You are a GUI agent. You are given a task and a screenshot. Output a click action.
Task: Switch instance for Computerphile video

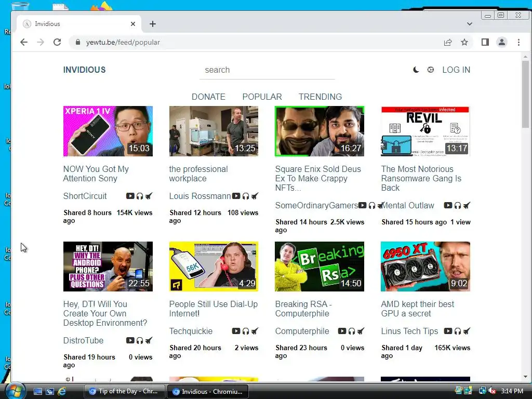click(361, 331)
